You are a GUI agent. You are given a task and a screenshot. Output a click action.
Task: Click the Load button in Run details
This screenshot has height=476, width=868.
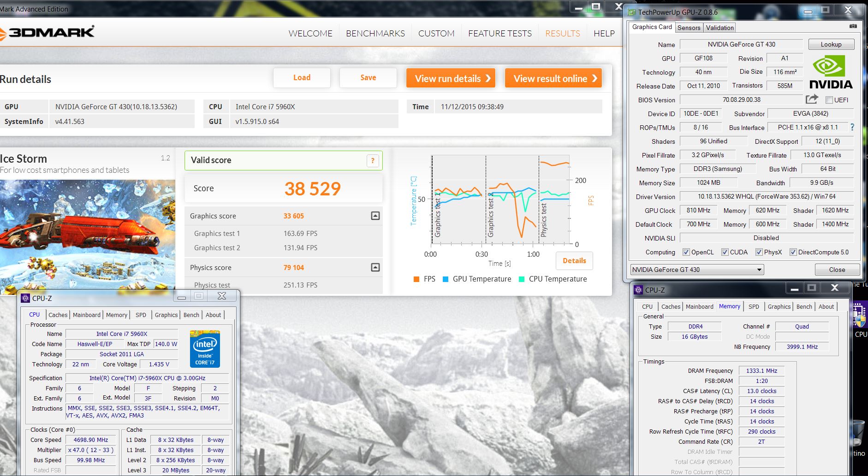[302, 78]
